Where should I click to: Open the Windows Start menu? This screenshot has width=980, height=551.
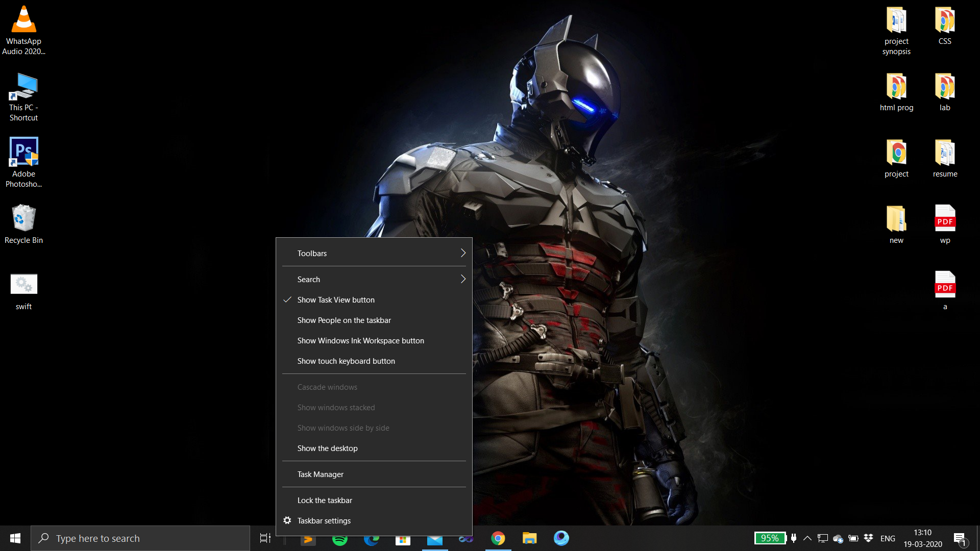(x=15, y=538)
